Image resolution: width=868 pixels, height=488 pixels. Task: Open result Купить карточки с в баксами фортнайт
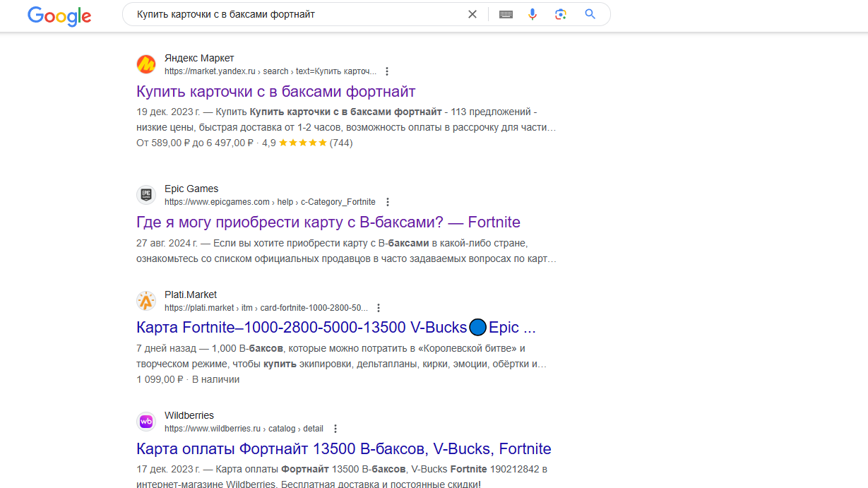point(276,91)
